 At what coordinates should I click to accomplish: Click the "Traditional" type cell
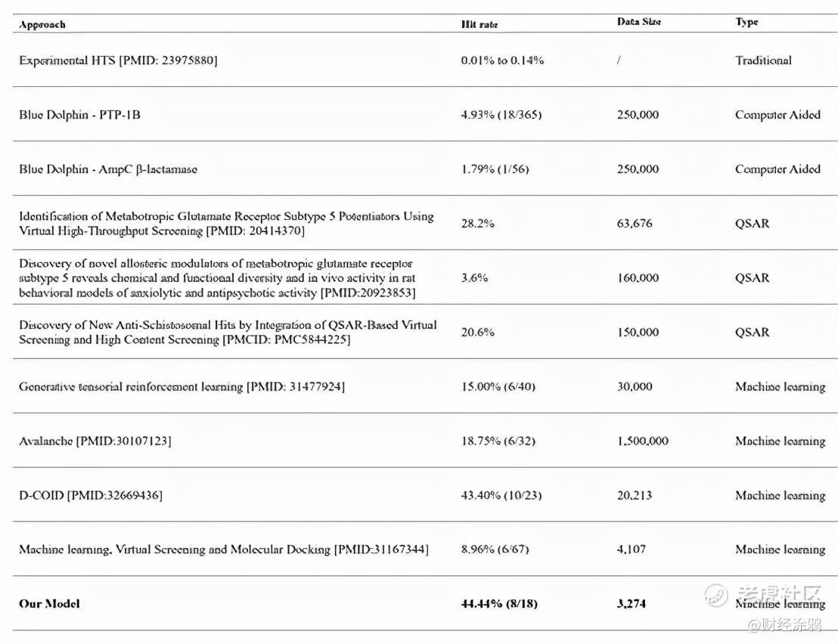pyautogui.click(x=763, y=60)
